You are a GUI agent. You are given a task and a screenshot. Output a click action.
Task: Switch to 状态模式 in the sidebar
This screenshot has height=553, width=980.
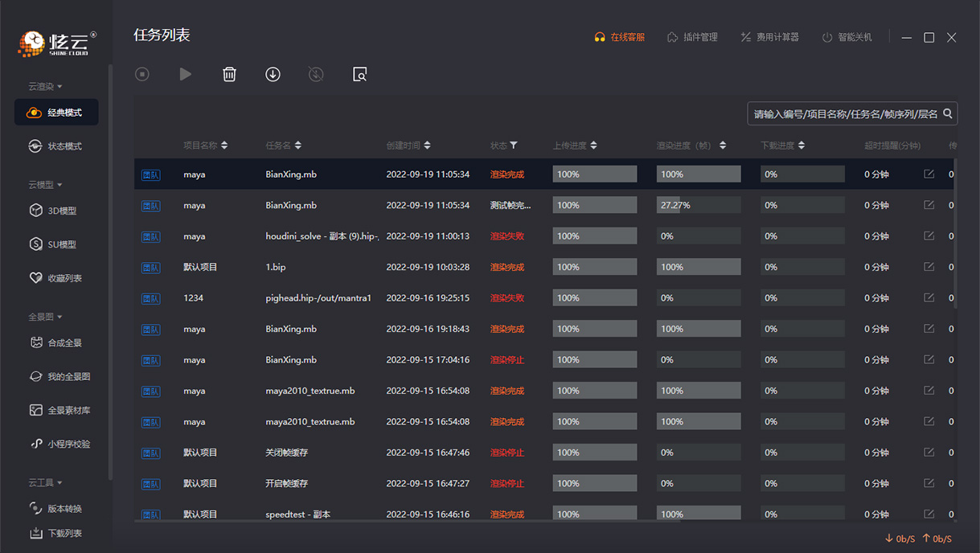56,146
